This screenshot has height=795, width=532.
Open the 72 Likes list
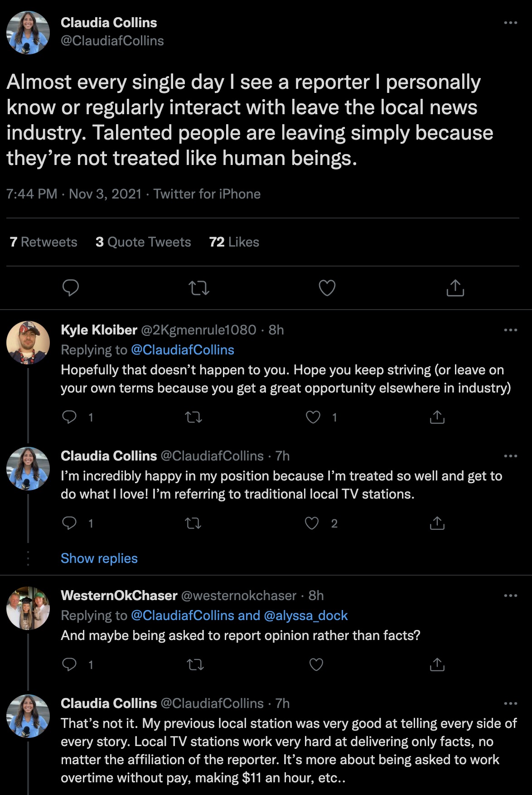pyautogui.click(x=234, y=242)
